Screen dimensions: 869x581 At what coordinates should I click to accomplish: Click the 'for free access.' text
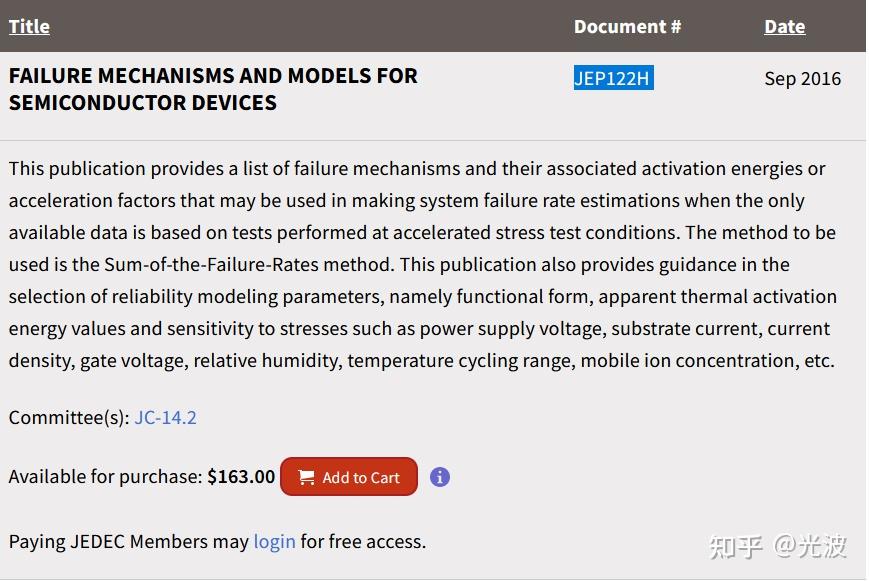[x=363, y=541]
